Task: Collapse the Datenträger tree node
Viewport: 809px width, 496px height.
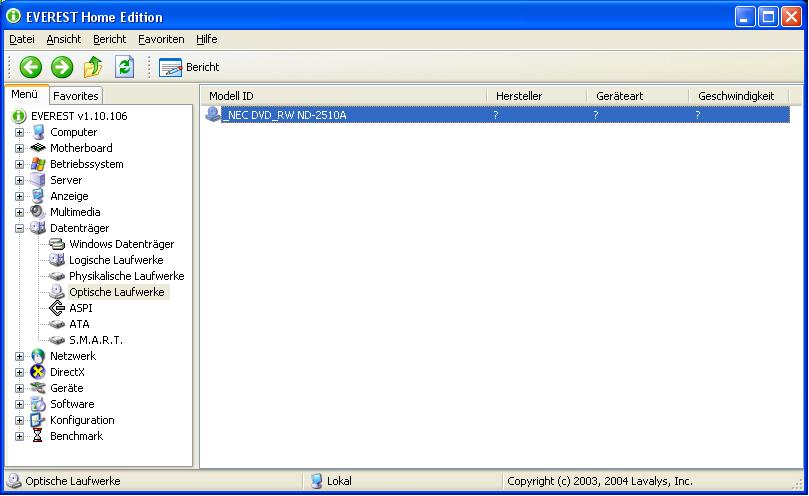Action: [x=20, y=229]
